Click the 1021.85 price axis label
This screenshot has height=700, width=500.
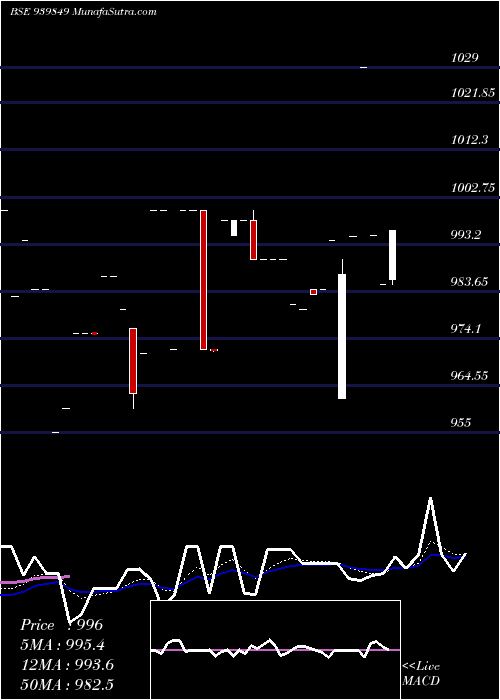point(473,93)
